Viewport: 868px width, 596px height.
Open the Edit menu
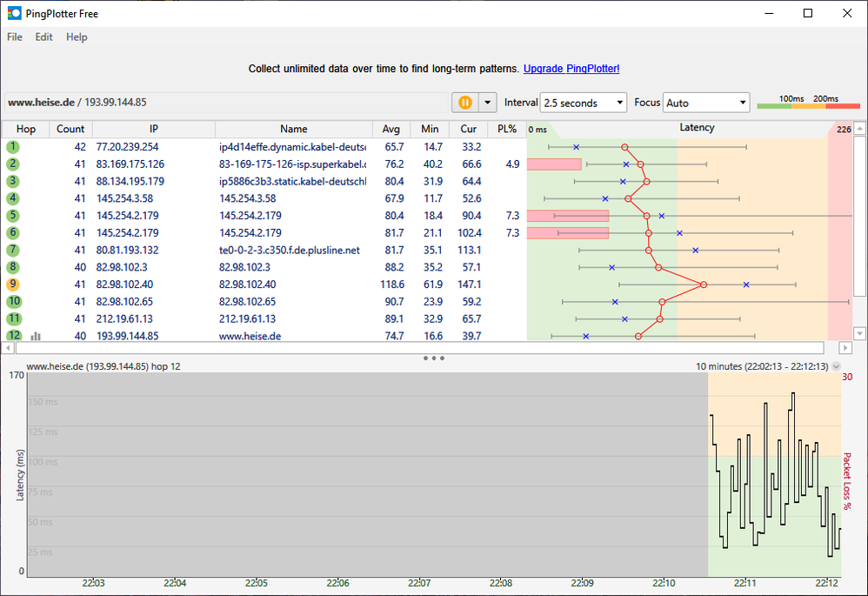pyautogui.click(x=43, y=37)
